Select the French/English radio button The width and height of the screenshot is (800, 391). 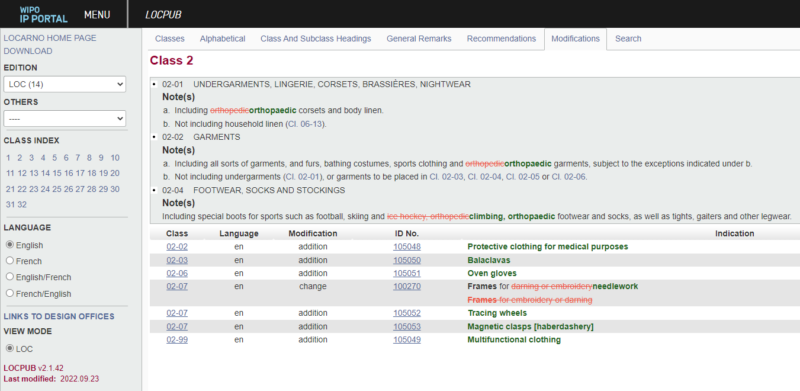click(9, 294)
